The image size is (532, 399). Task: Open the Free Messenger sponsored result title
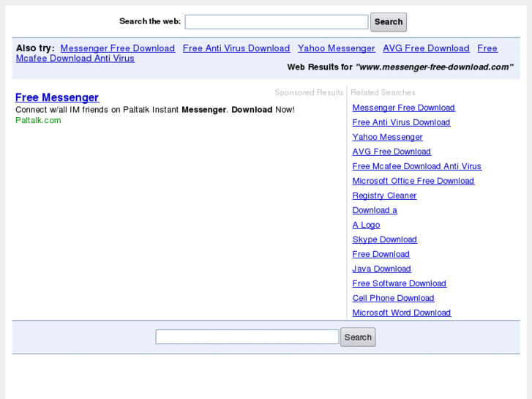(x=57, y=97)
